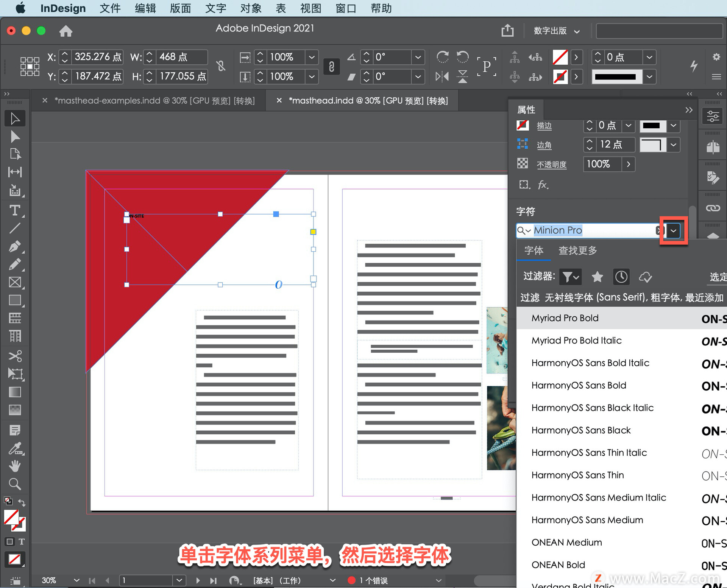Click the 不透明度 opacity link
This screenshot has width=727, height=588.
click(x=552, y=165)
